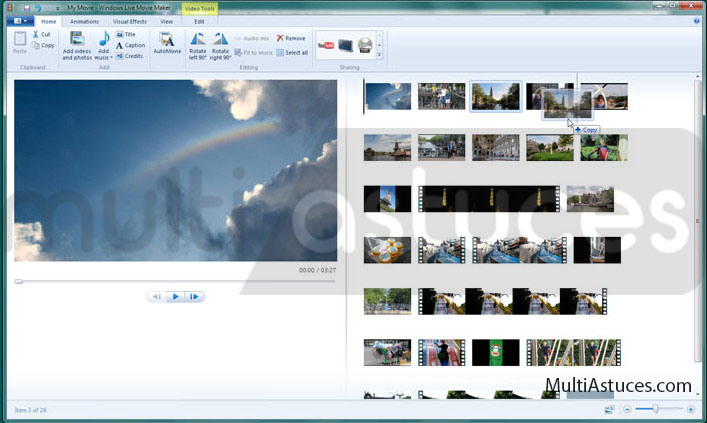707x423 pixels.
Task: Click the Remove button
Action: [290, 38]
